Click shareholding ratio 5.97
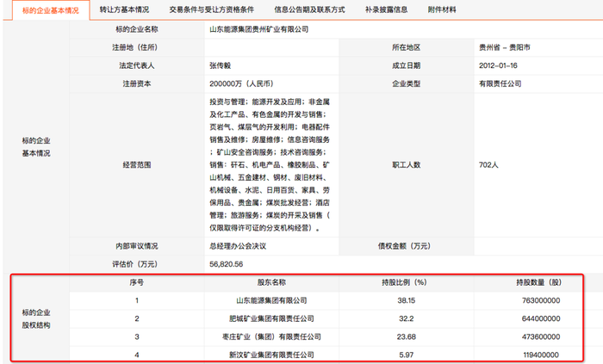Screen dimensions: 603x364 [406, 355]
